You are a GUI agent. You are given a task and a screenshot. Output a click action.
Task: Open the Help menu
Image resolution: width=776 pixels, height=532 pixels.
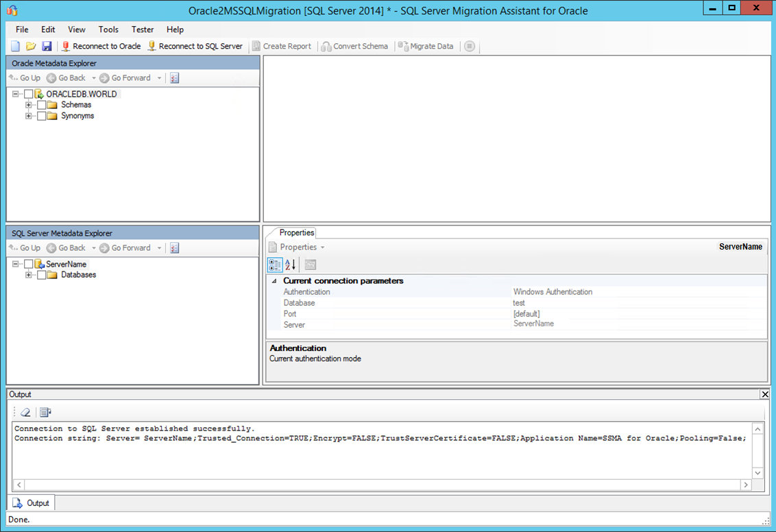(x=175, y=29)
